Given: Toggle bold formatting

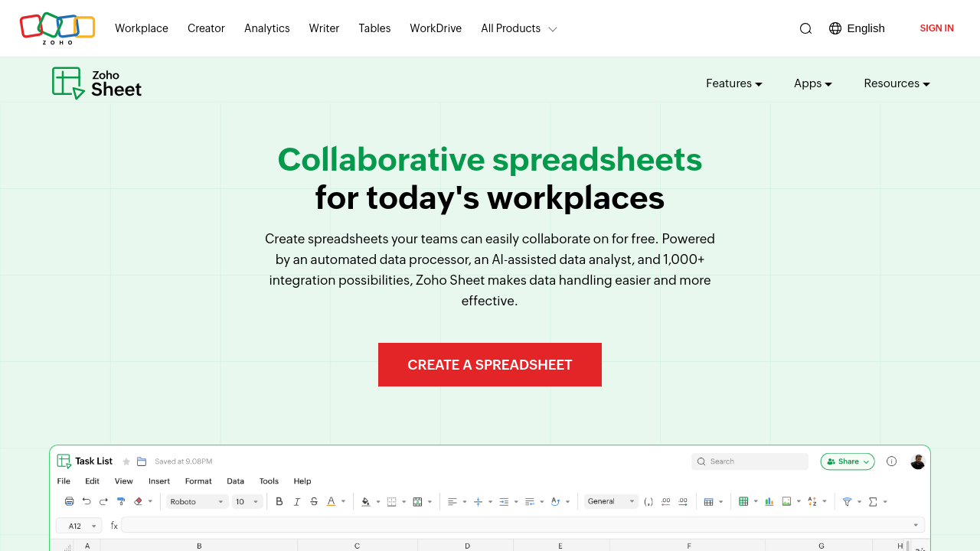Looking at the screenshot, I should pos(279,501).
